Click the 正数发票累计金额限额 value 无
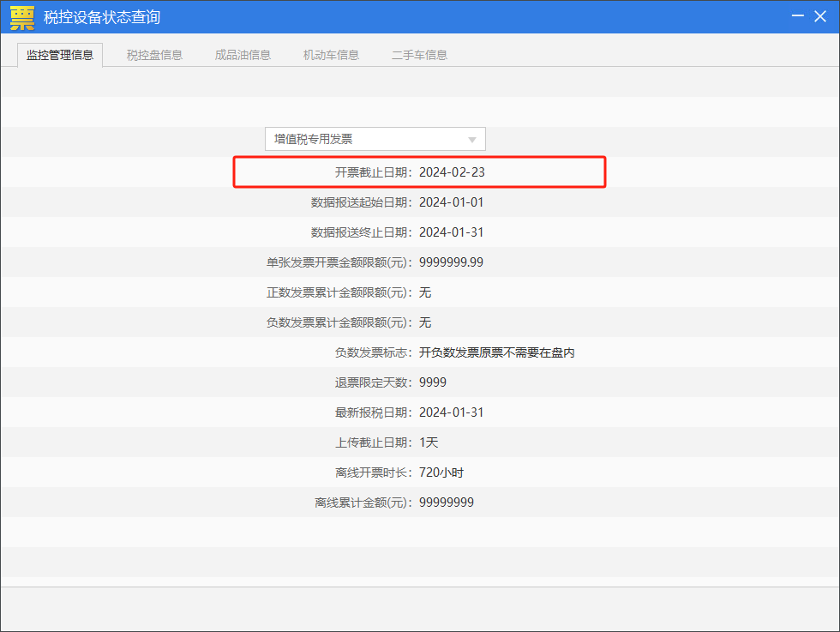The width and height of the screenshot is (840, 632). (425, 292)
